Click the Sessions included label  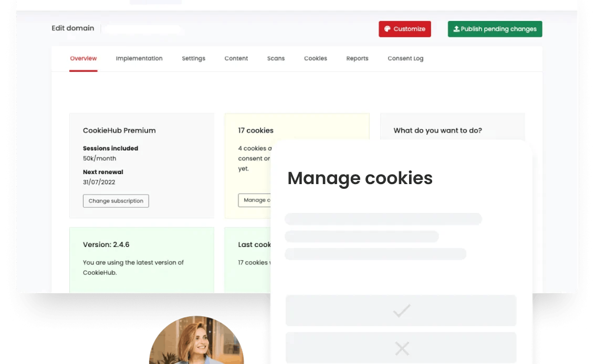pyautogui.click(x=111, y=148)
